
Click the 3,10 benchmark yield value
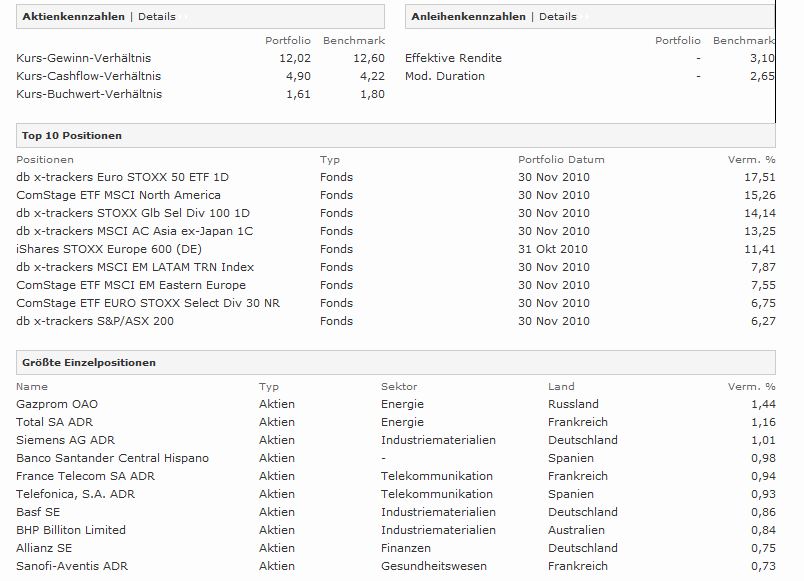click(762, 58)
